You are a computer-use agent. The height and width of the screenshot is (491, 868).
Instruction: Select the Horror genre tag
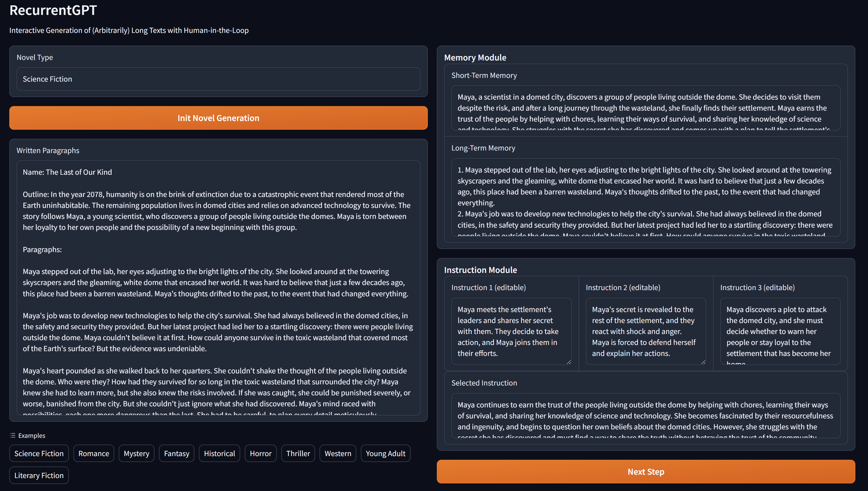(260, 453)
